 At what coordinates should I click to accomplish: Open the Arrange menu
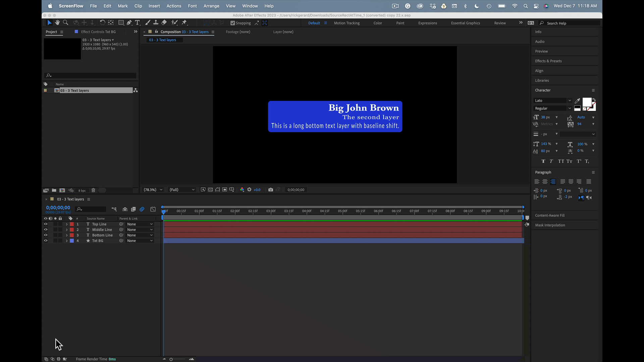coord(211,6)
